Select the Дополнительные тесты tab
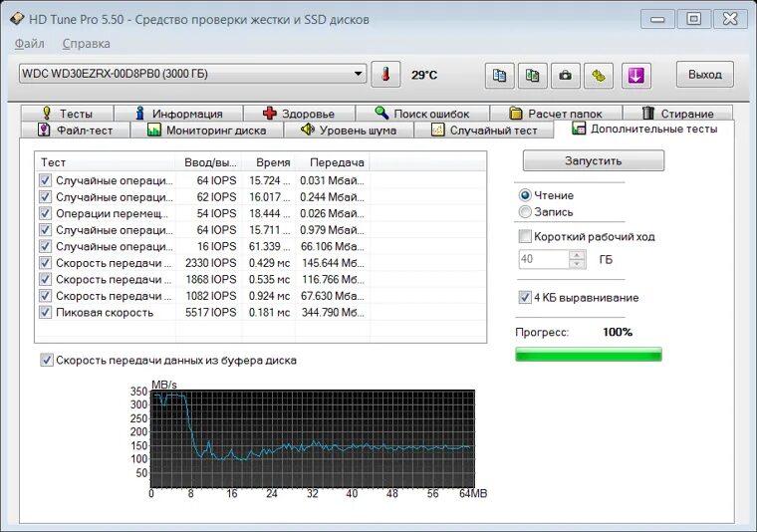The height and width of the screenshot is (532, 757). (644, 129)
